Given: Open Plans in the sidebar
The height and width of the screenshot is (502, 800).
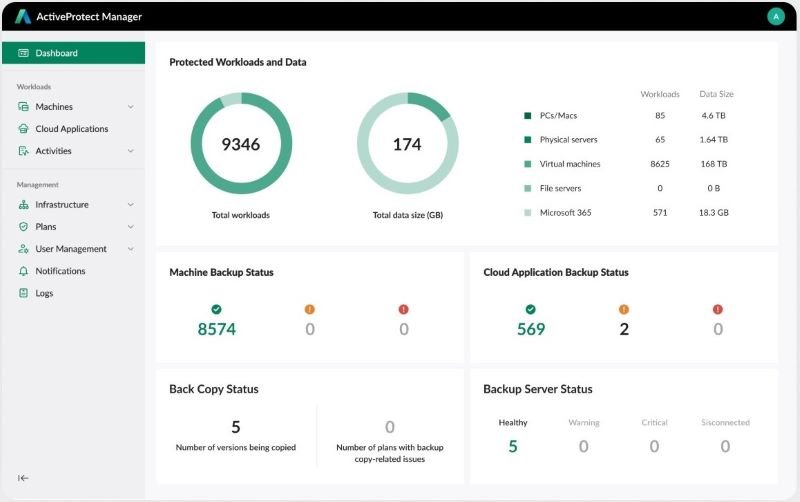Looking at the screenshot, I should [x=73, y=227].
